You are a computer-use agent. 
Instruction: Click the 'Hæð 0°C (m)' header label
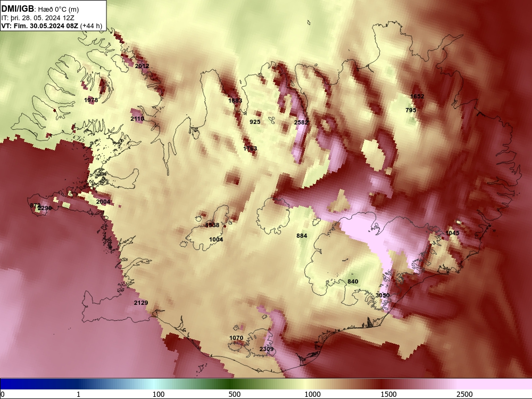point(57,9)
